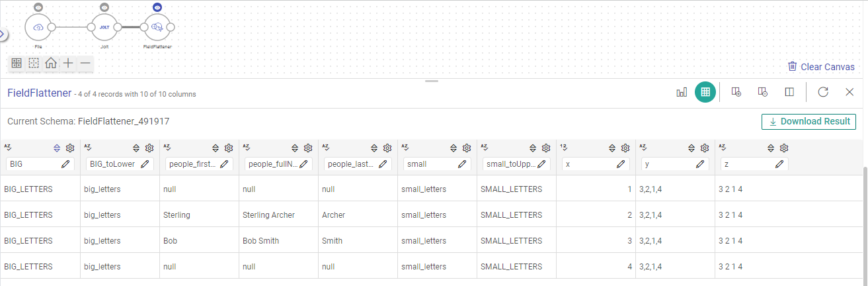Toggle preview eye on the File node
This screenshot has width=868, height=286.
coord(38,7)
